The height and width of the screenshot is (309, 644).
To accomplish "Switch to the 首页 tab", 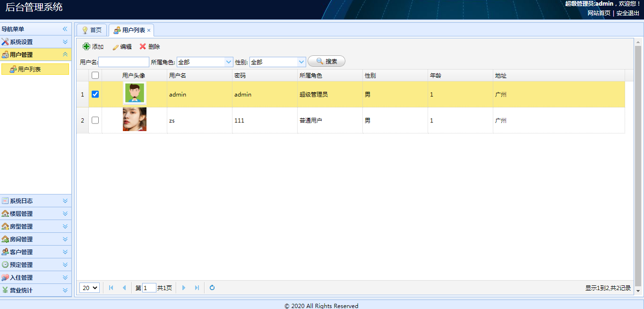I will pyautogui.click(x=92, y=30).
